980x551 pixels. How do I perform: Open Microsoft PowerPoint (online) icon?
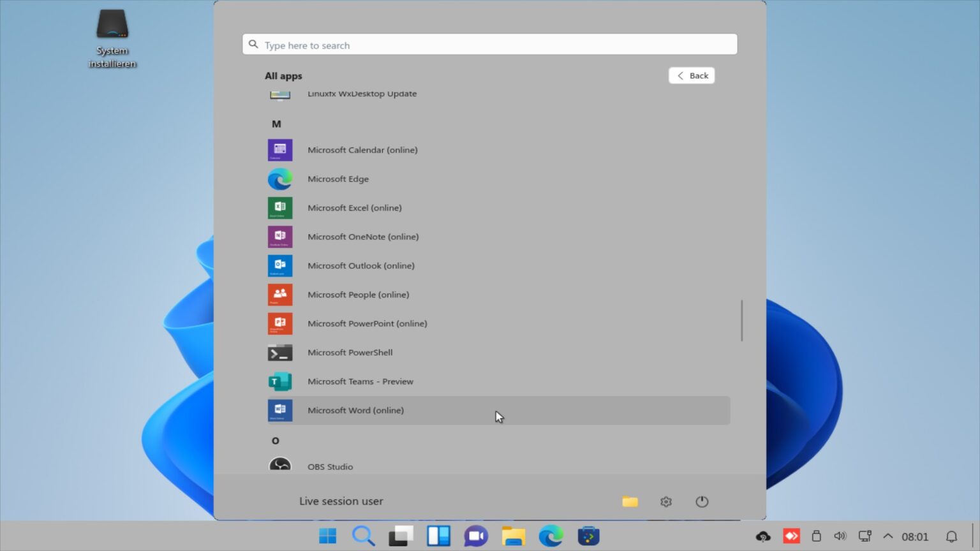pos(280,323)
